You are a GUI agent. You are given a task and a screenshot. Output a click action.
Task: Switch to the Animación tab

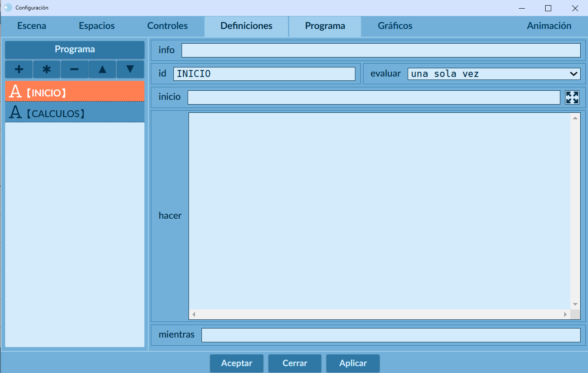(x=549, y=26)
